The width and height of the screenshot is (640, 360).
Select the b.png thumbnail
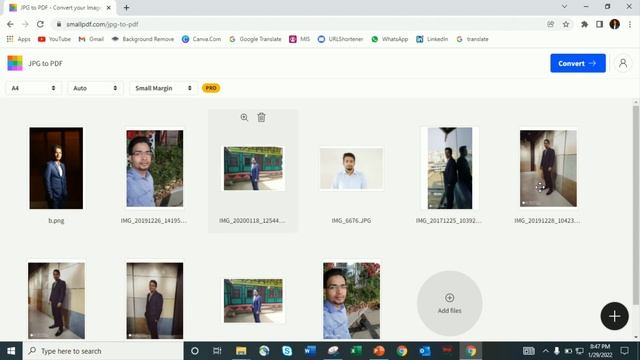(x=56, y=168)
